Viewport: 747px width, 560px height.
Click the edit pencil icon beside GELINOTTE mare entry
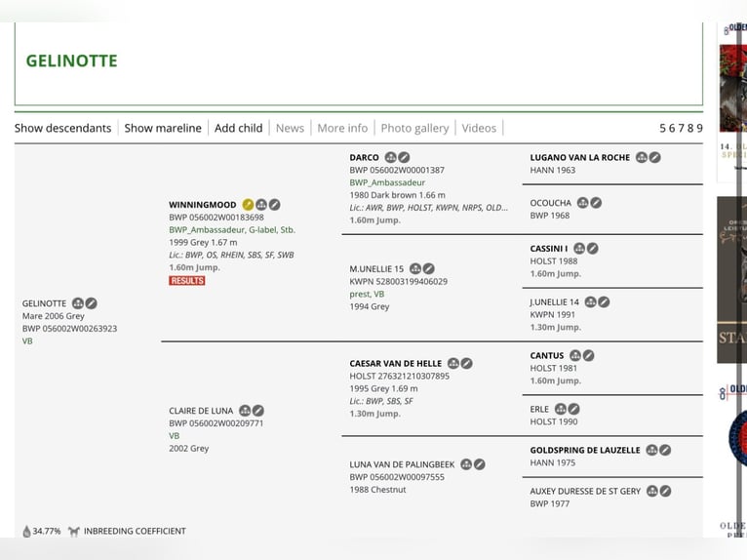pos(91,303)
